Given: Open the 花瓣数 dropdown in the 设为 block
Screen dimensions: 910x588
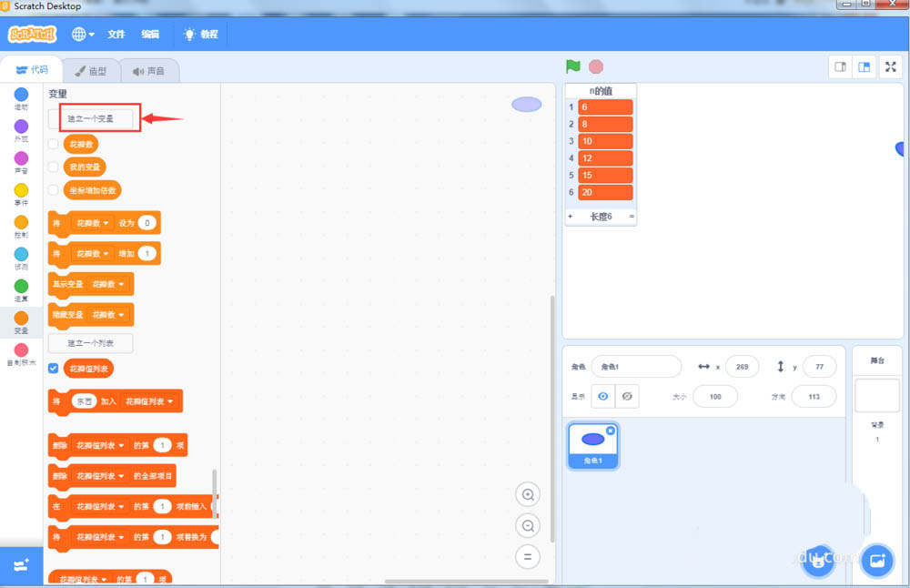Looking at the screenshot, I should tap(100, 223).
